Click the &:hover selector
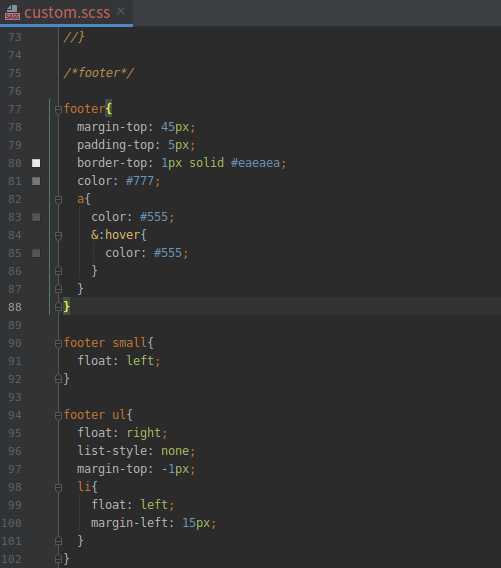 tap(116, 235)
